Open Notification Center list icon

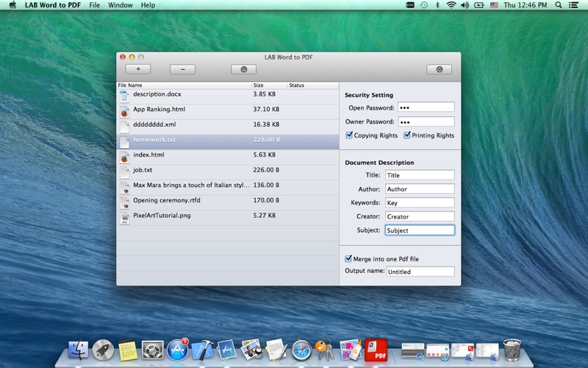(573, 5)
